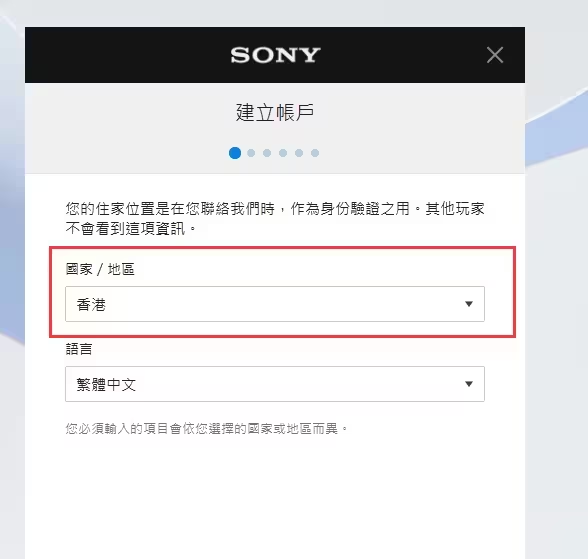The width and height of the screenshot is (588, 559).
Task: Jump to the second progress step dot
Action: pos(251,153)
